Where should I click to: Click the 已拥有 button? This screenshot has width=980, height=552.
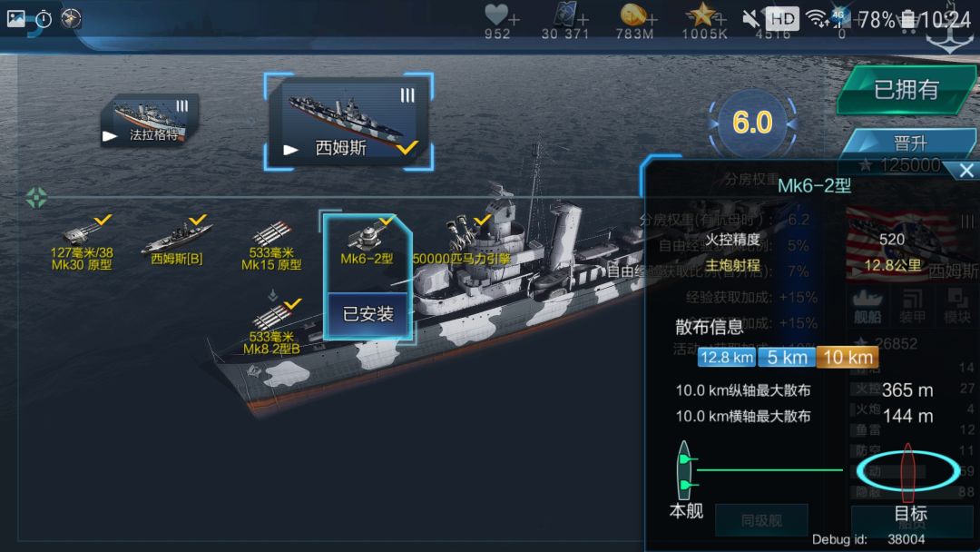click(x=906, y=89)
